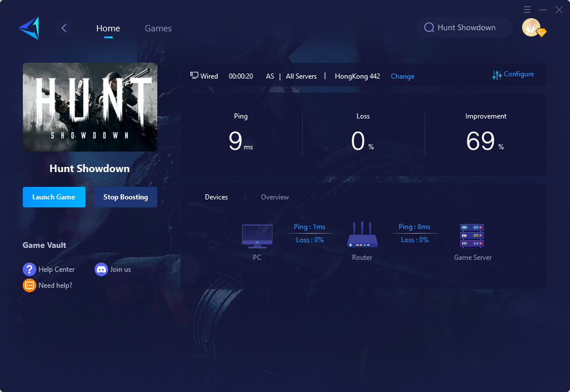Open the Home tab
570x392 pixels.
(x=108, y=28)
